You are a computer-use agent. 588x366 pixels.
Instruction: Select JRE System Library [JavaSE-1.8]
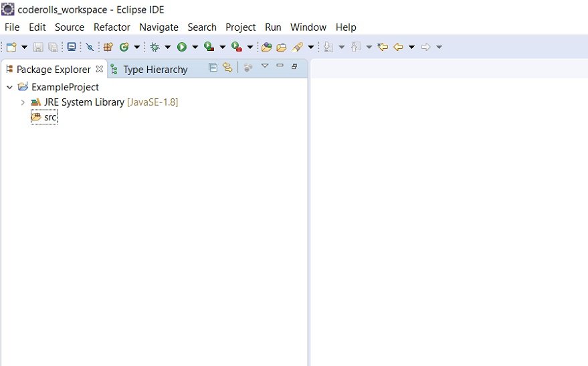point(111,102)
